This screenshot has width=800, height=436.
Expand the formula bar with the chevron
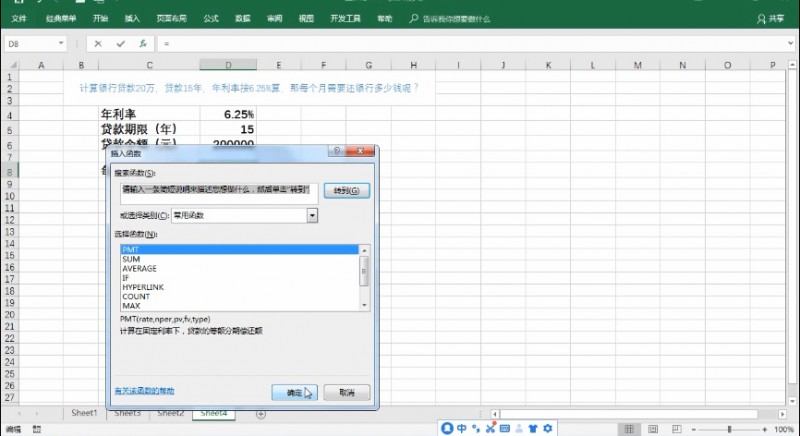click(x=790, y=44)
